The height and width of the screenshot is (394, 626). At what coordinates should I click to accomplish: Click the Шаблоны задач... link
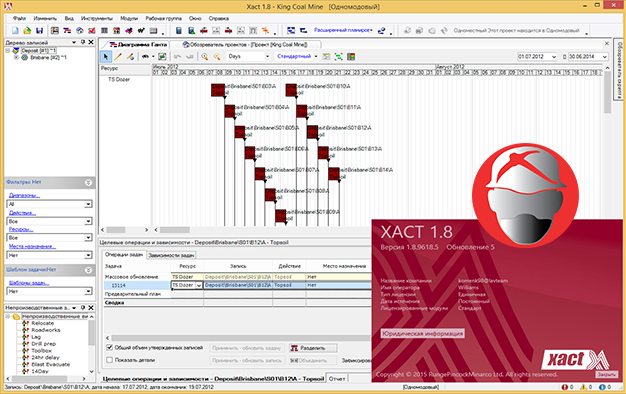[29, 283]
